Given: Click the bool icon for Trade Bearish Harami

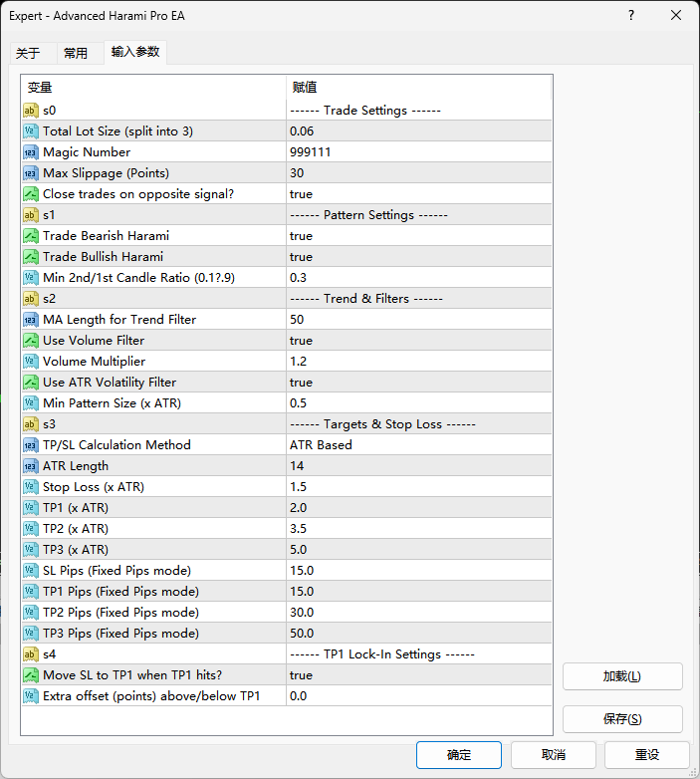Looking at the screenshot, I should [30, 235].
